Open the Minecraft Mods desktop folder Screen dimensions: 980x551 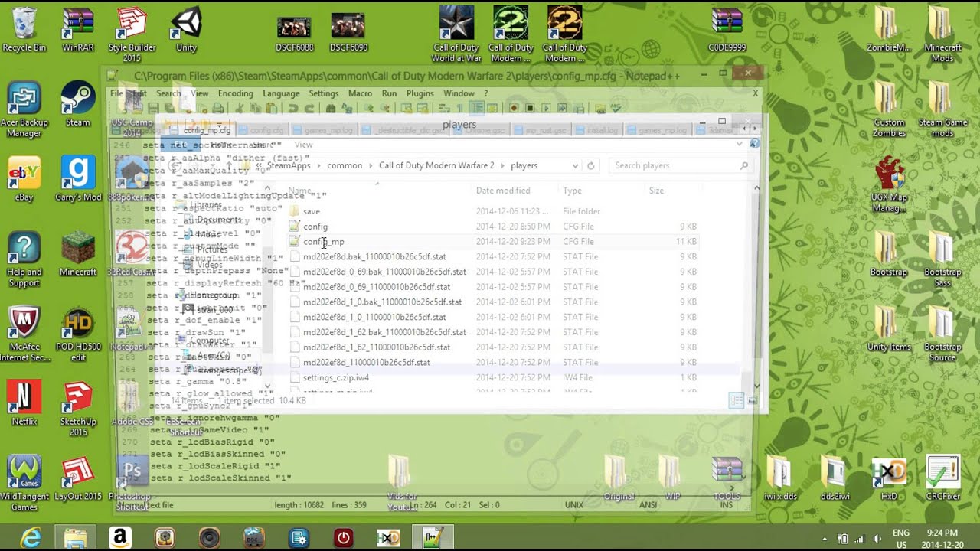click(942, 34)
